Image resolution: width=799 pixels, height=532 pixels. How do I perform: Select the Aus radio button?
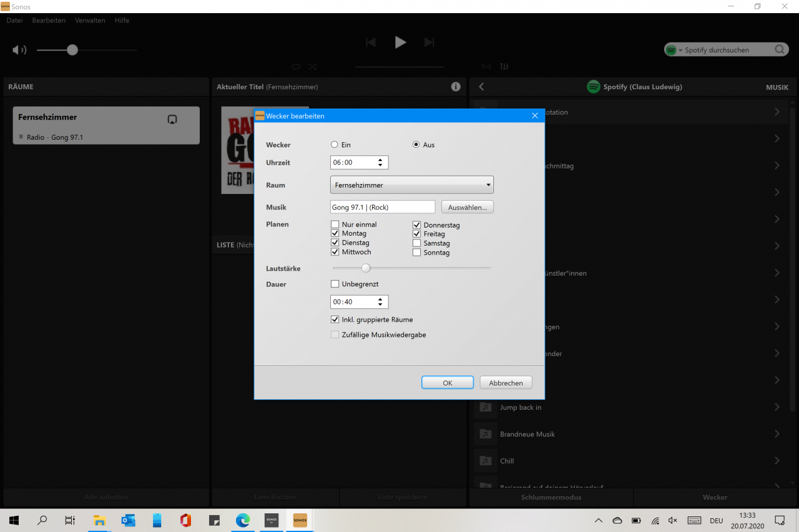[x=416, y=145]
